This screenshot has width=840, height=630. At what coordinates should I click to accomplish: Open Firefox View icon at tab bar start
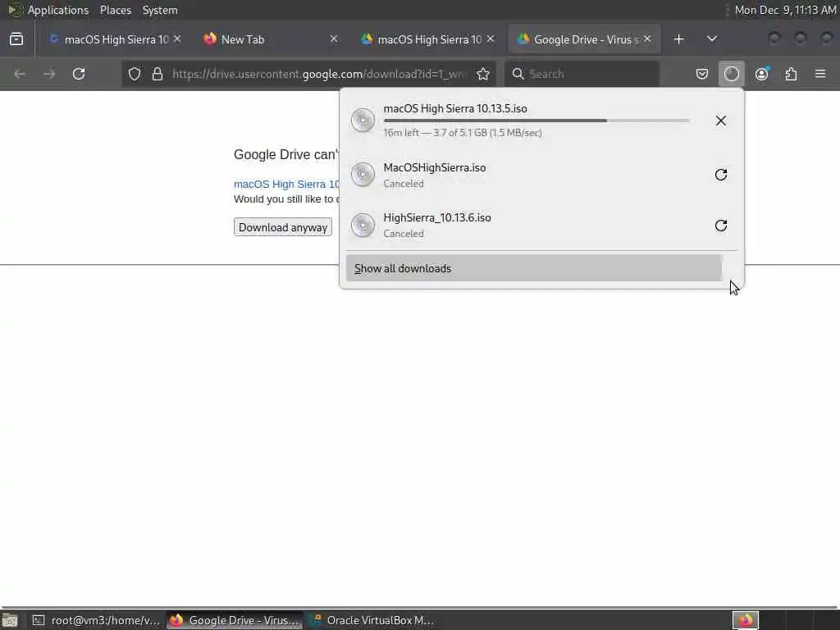pyautogui.click(x=16, y=39)
